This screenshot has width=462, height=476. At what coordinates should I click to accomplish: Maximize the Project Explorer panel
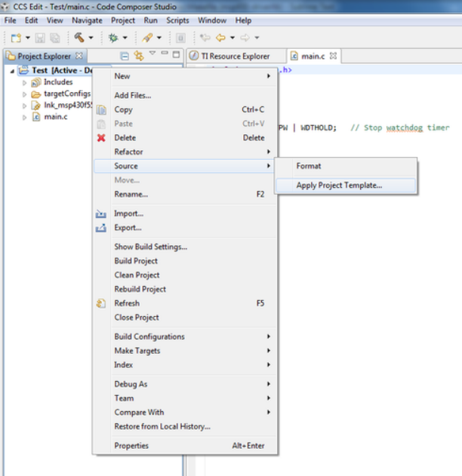click(176, 54)
